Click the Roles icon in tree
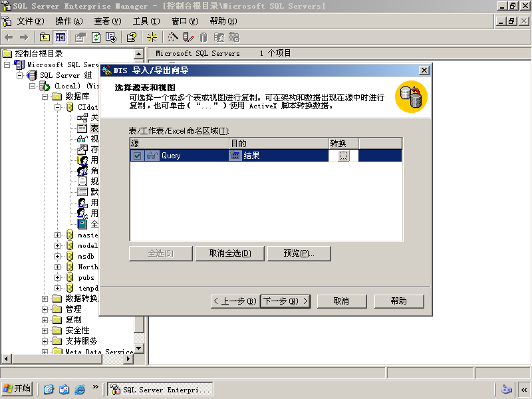532x399 pixels. 82,171
